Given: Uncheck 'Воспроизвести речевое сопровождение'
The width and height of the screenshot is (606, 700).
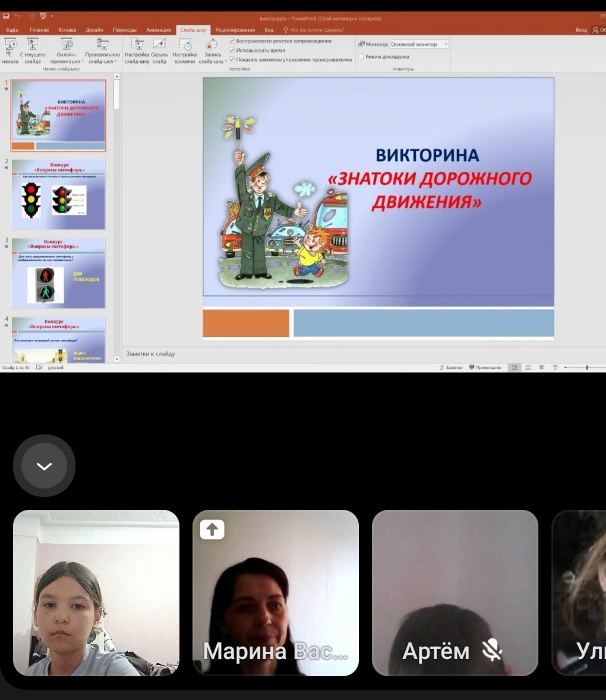Looking at the screenshot, I should (x=232, y=40).
